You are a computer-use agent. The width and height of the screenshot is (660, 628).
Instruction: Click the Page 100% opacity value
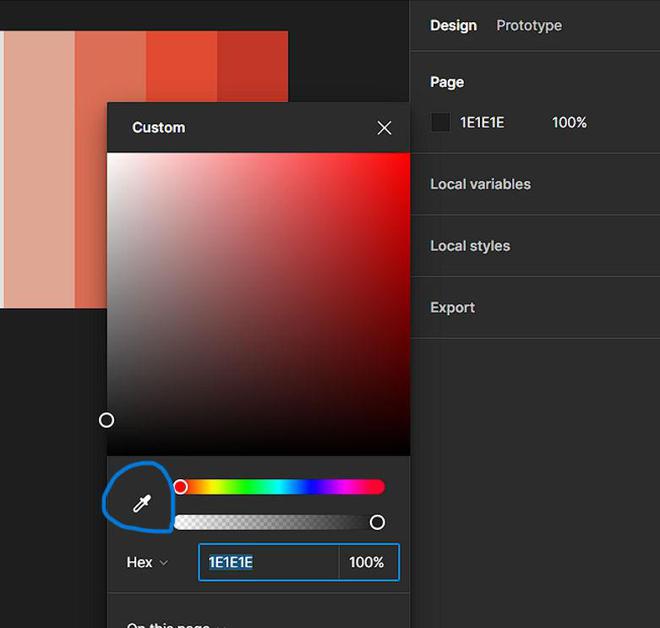pos(569,122)
